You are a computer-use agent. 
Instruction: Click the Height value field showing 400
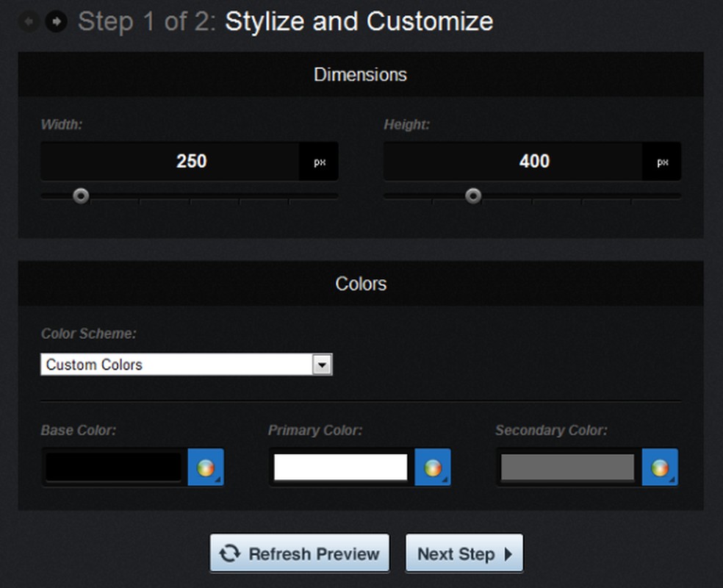point(513,162)
